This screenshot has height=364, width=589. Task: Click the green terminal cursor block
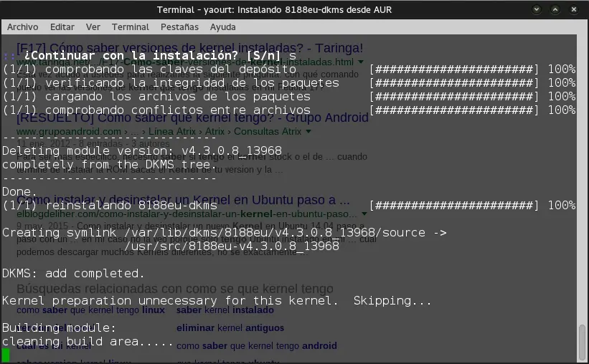pyautogui.click(x=6, y=355)
